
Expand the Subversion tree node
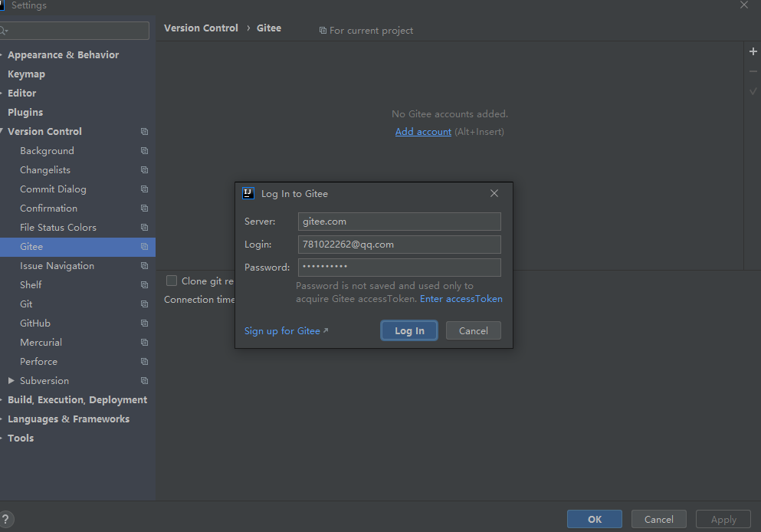tap(11, 380)
